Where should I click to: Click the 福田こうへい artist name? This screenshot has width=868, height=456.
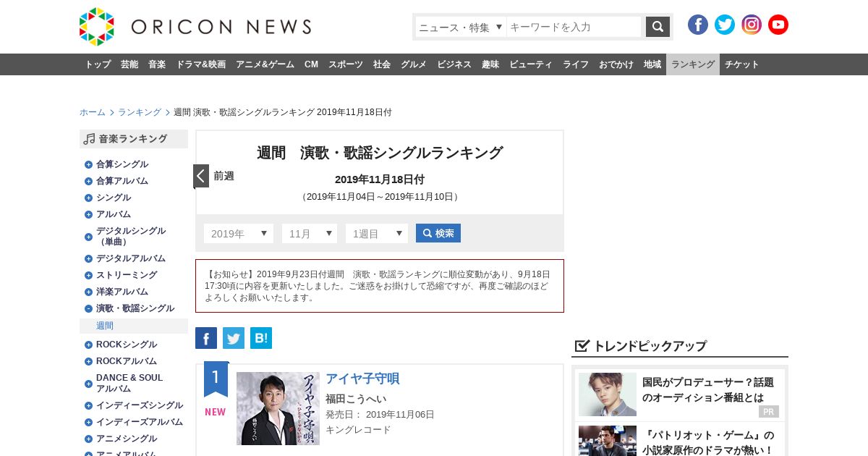(x=356, y=399)
